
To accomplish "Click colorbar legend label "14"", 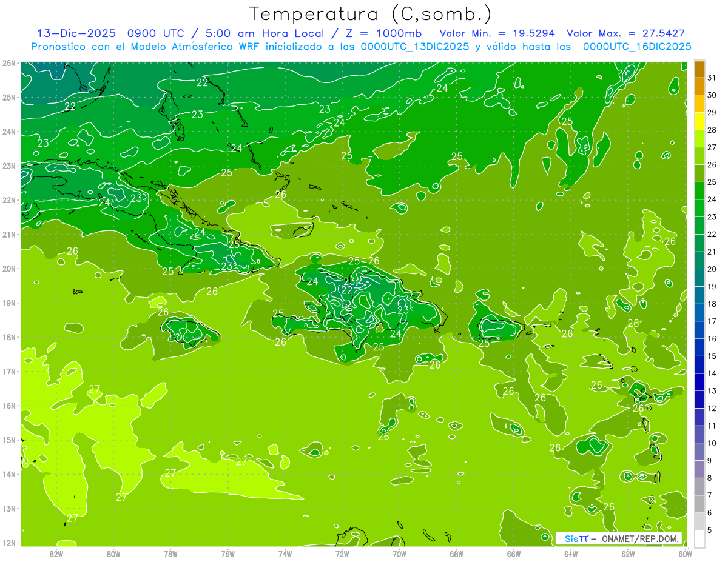I will coord(712,373).
